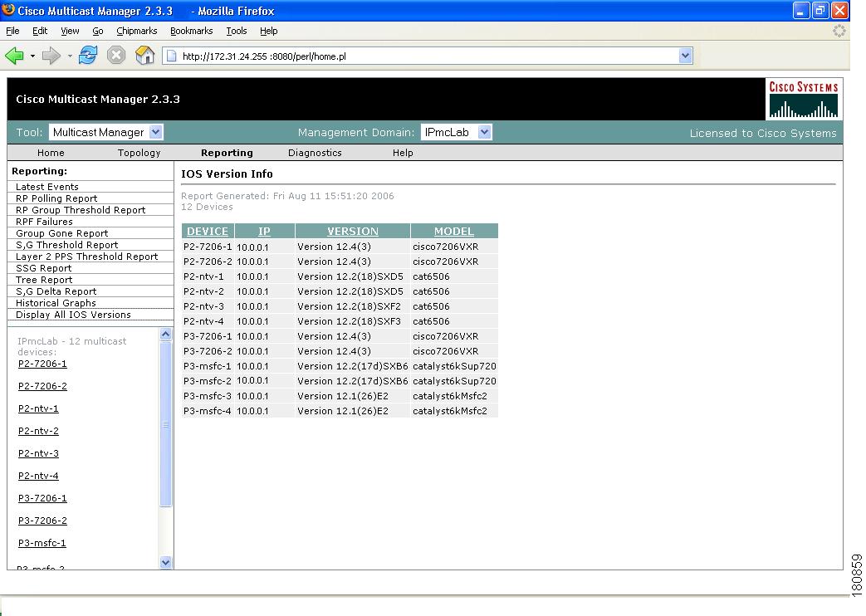Open the Go menu
Image resolution: width=866 pixels, height=616 pixels.
point(98,31)
